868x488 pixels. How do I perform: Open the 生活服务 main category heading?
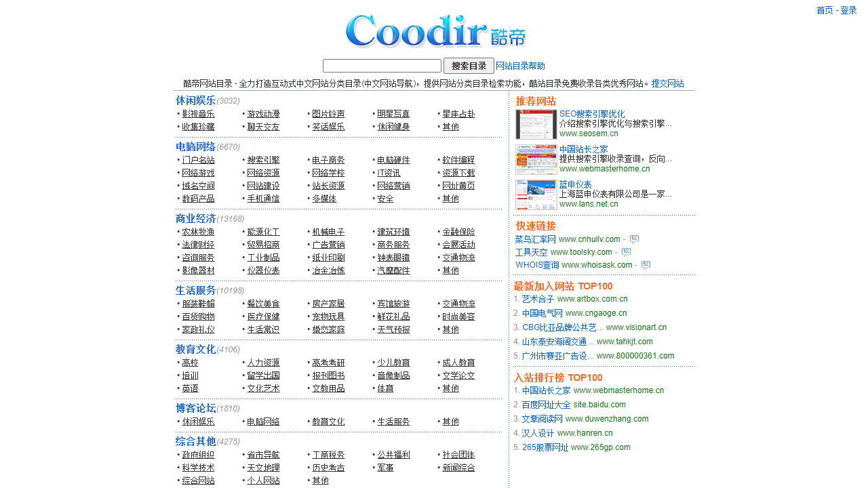point(195,290)
